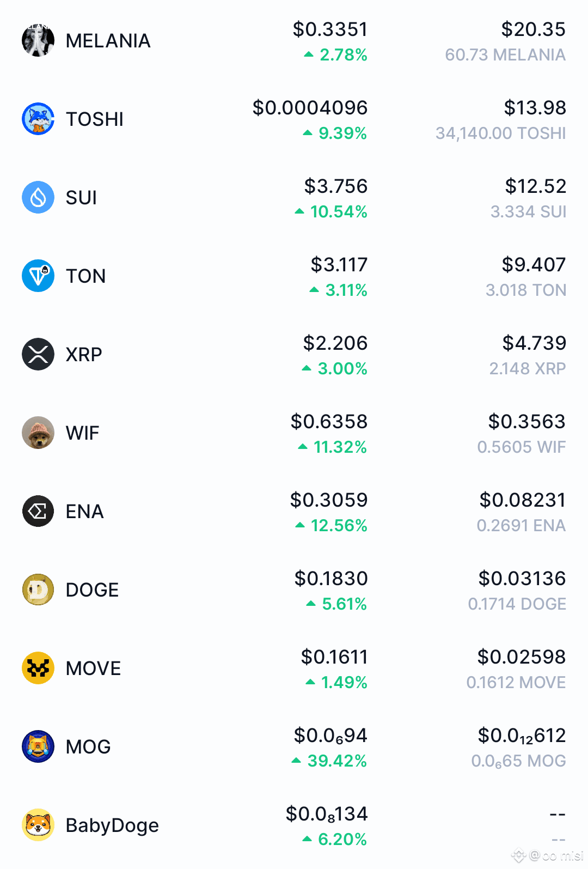The width and height of the screenshot is (588, 869).
Task: Tap the ENA dark circle icon
Action: coord(38,511)
